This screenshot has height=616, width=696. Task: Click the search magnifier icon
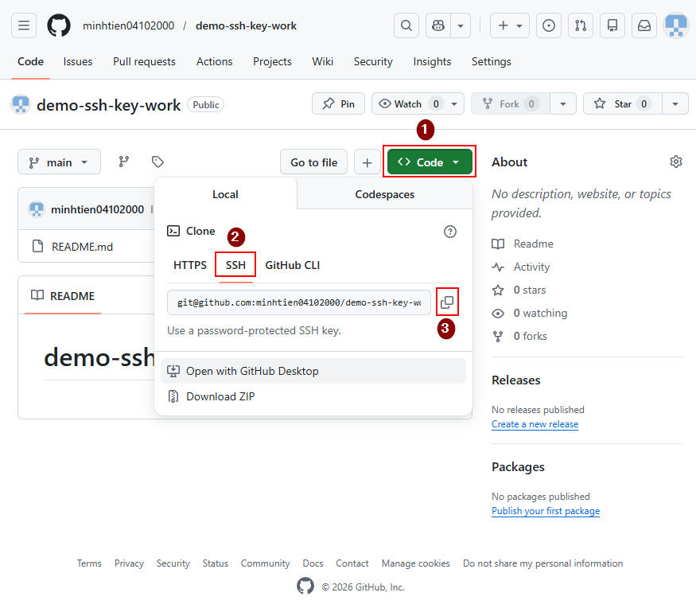(x=406, y=25)
